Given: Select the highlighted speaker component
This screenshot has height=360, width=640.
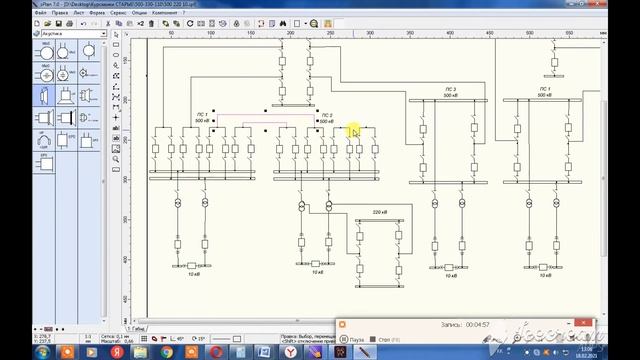Looking at the screenshot, I should point(44,96).
